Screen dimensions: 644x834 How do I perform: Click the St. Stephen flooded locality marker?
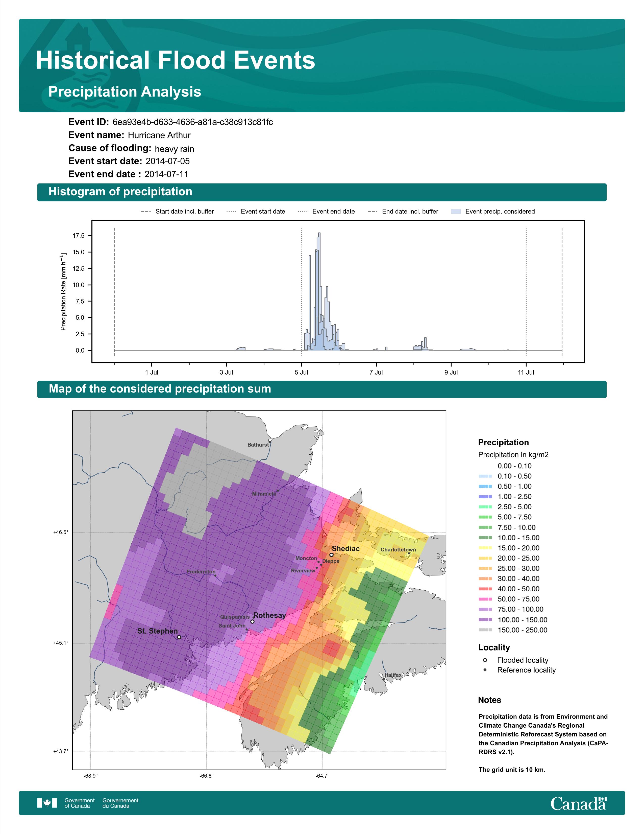(x=179, y=637)
